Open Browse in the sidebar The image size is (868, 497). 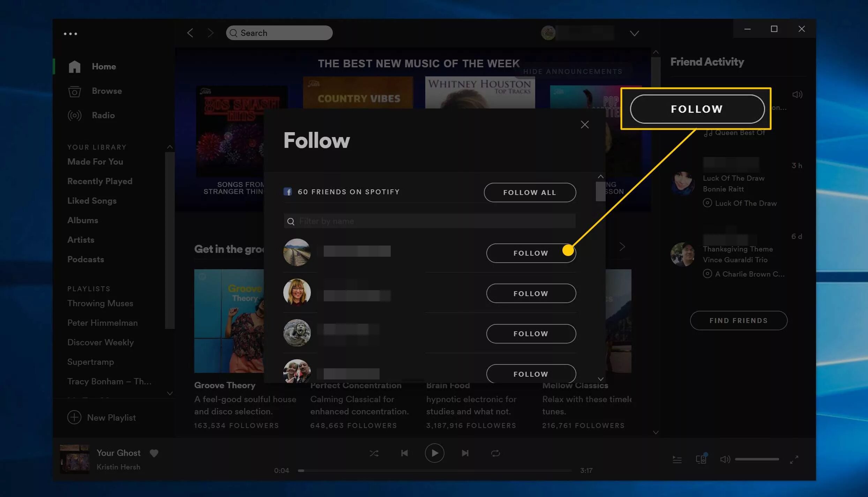(106, 91)
